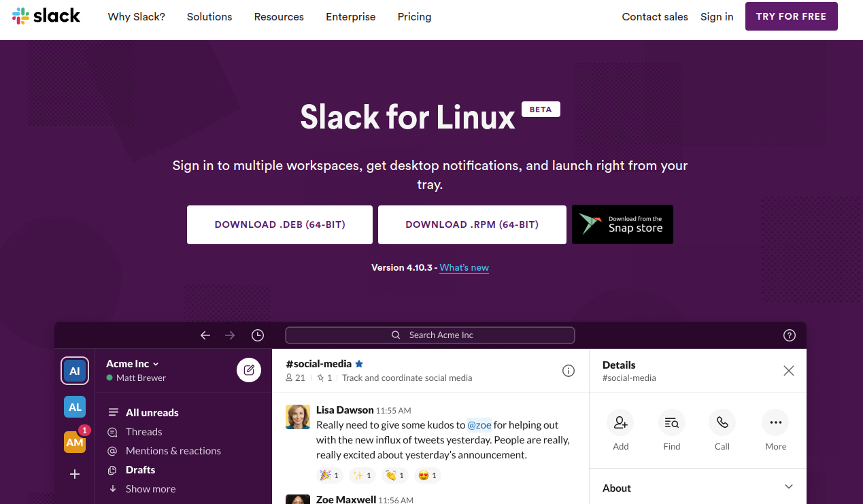Click Contact sales link
Screen dimensions: 863x504
(655, 17)
